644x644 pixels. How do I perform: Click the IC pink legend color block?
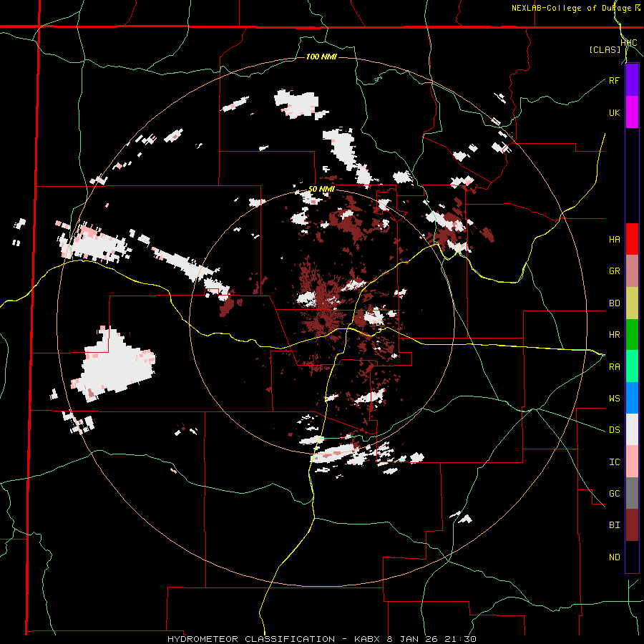point(632,462)
